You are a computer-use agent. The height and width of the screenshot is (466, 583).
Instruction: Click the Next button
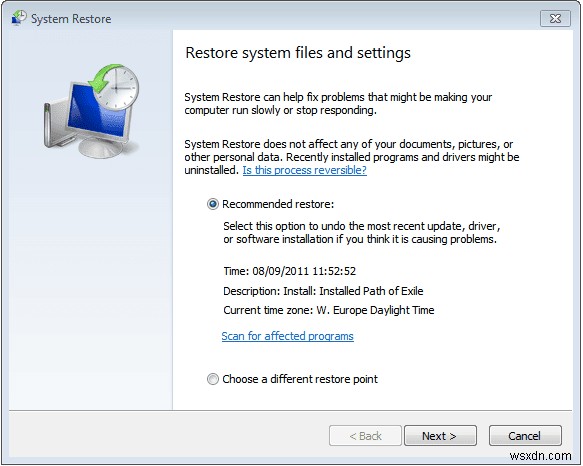[x=440, y=436]
